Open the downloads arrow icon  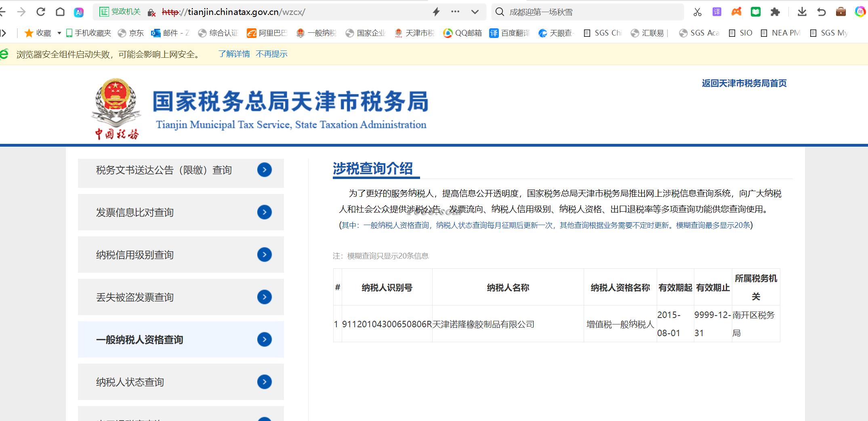tap(802, 12)
